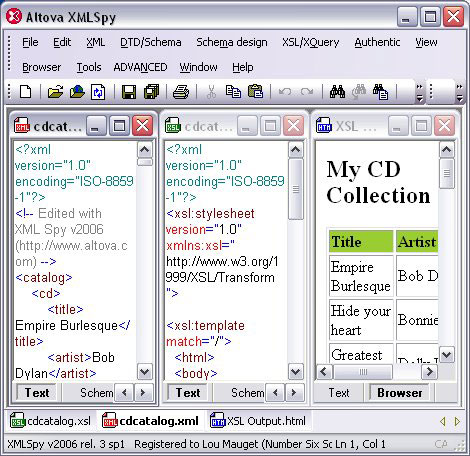Open the File menu

coord(30,42)
